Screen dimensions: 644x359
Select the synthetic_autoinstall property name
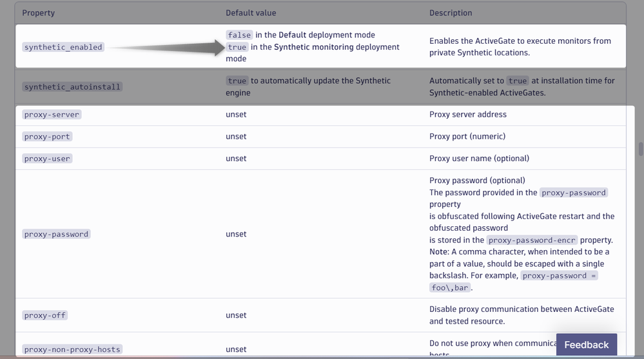72,86
